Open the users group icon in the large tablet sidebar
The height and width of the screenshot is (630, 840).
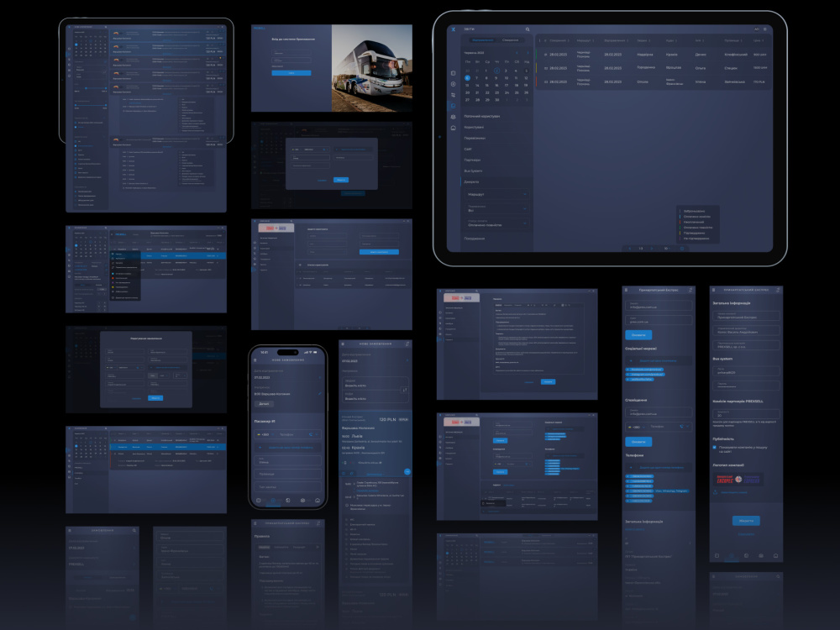pos(454,117)
